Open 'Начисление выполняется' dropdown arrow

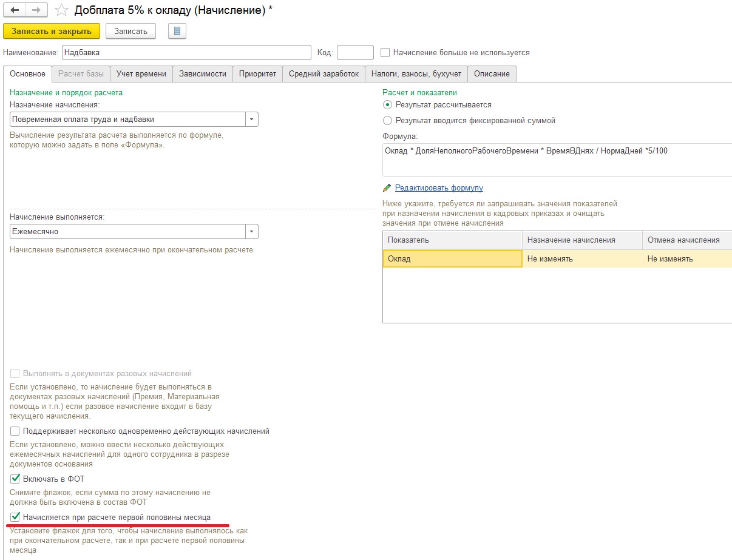(x=252, y=231)
